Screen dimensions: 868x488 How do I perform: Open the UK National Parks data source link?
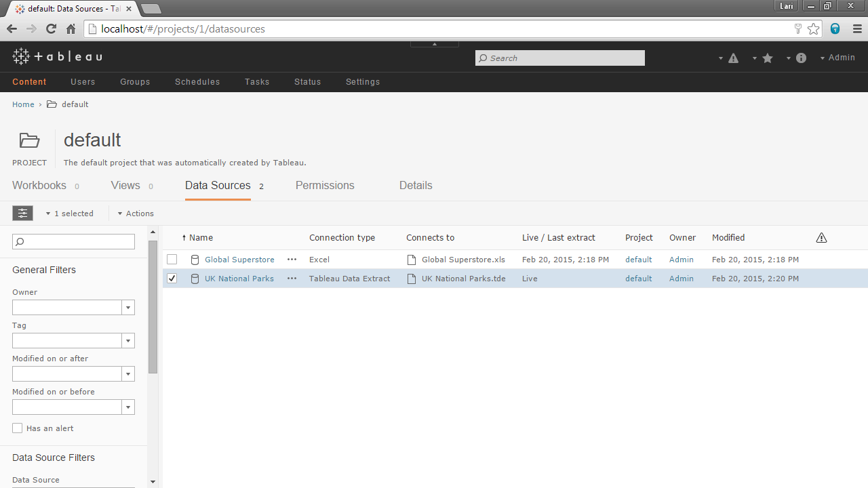[239, 279]
